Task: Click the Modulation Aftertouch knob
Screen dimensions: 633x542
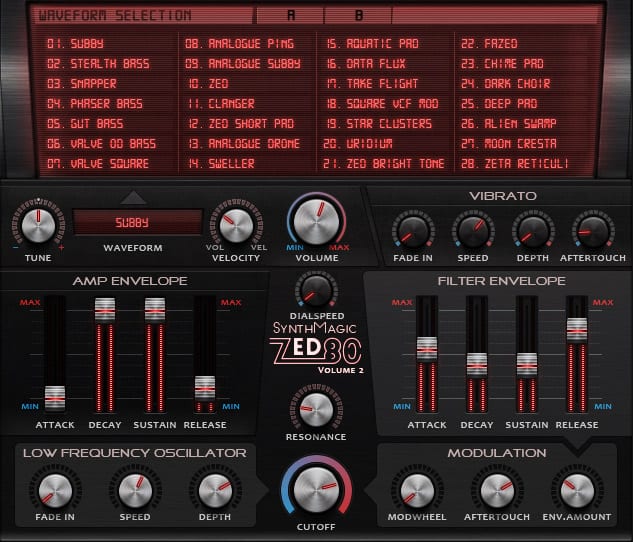Action: (497, 491)
